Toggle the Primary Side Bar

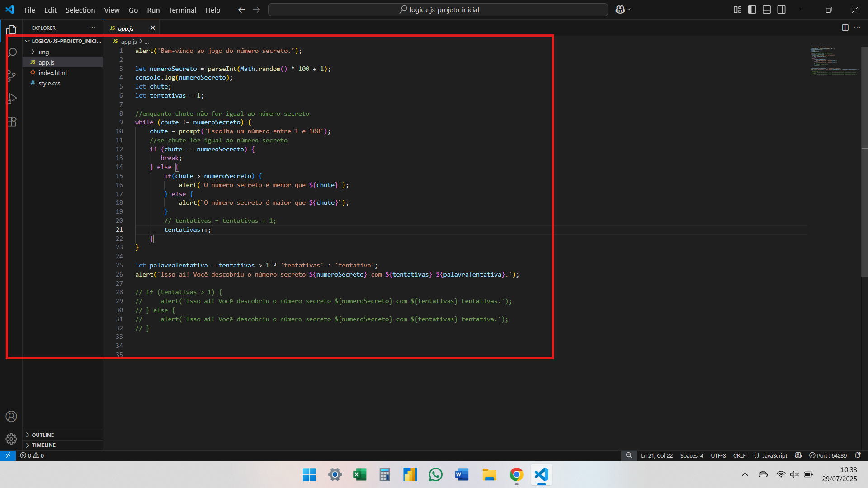(x=752, y=9)
